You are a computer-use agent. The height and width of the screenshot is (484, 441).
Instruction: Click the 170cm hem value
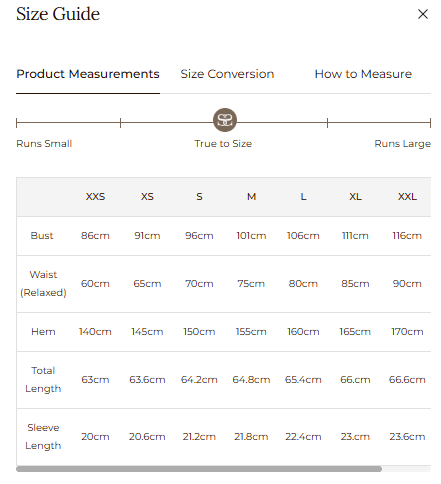point(407,332)
